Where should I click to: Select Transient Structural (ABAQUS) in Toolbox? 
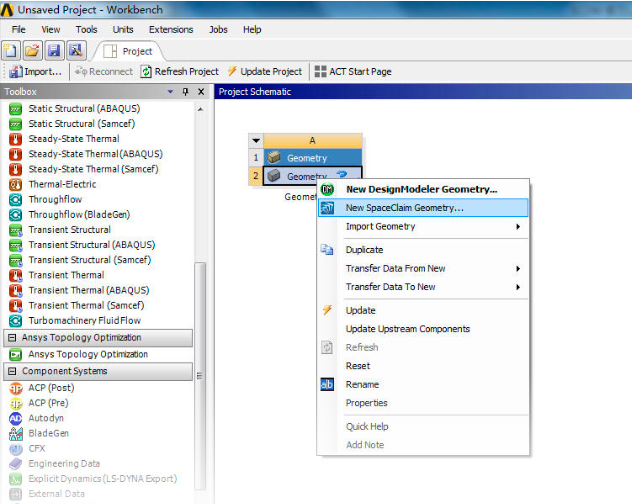(x=92, y=245)
